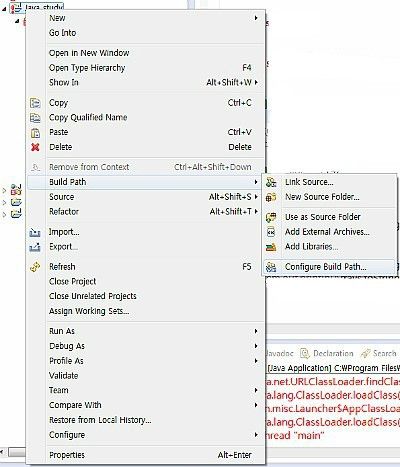Click the Remove from Context icon

pyautogui.click(x=35, y=167)
